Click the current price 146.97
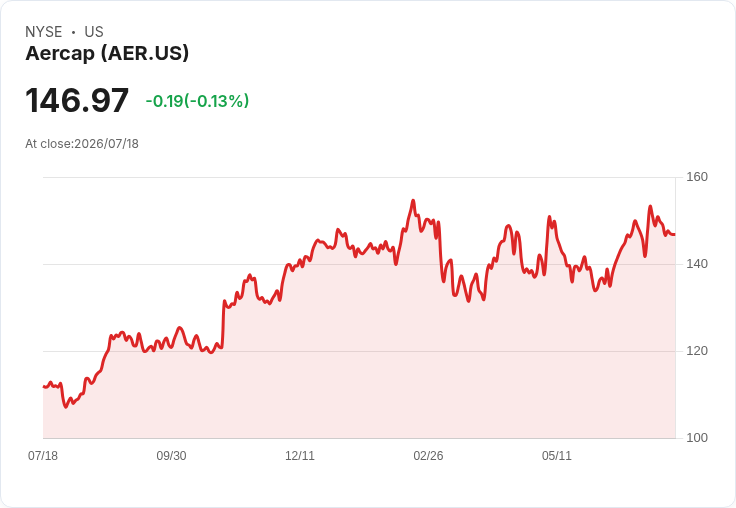Image resolution: width=736 pixels, height=508 pixels. click(x=77, y=100)
